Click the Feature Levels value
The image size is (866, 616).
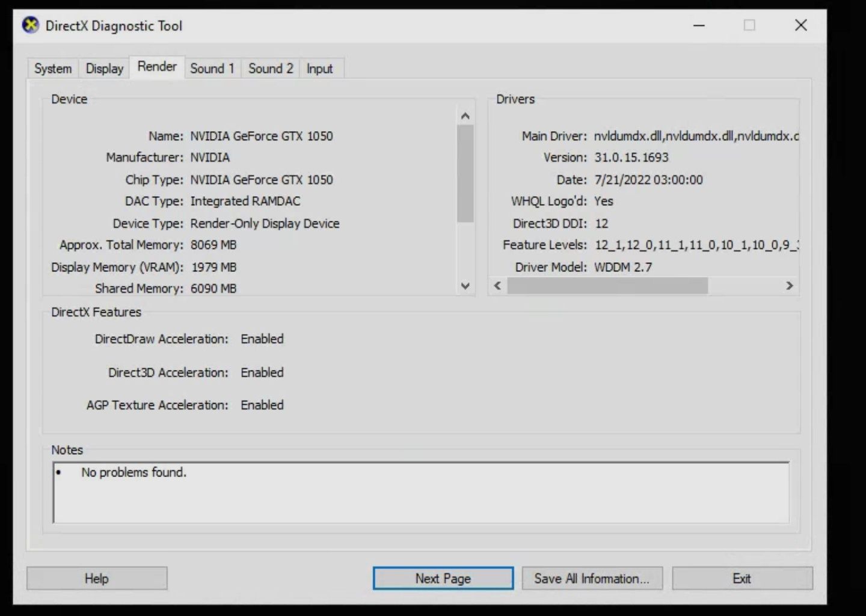696,245
